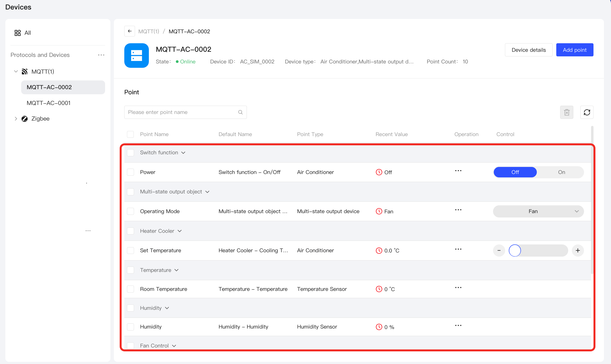Decrease set temperature with minus button
This screenshot has height=364, width=611.
point(499,251)
